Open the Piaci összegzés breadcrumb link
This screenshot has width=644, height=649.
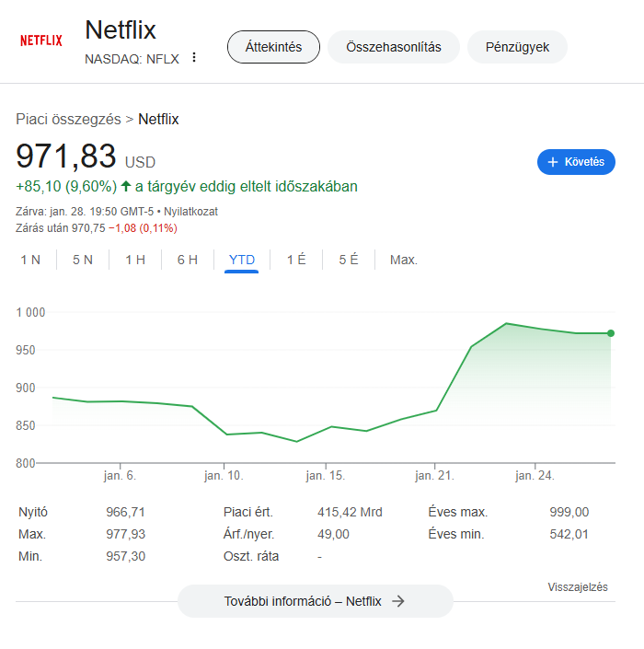click(x=68, y=119)
